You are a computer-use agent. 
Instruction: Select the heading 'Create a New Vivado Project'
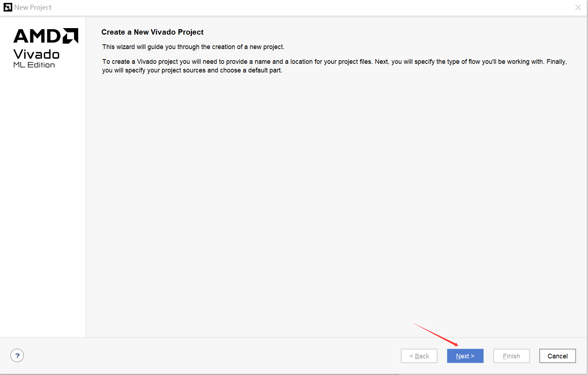pyautogui.click(x=152, y=32)
